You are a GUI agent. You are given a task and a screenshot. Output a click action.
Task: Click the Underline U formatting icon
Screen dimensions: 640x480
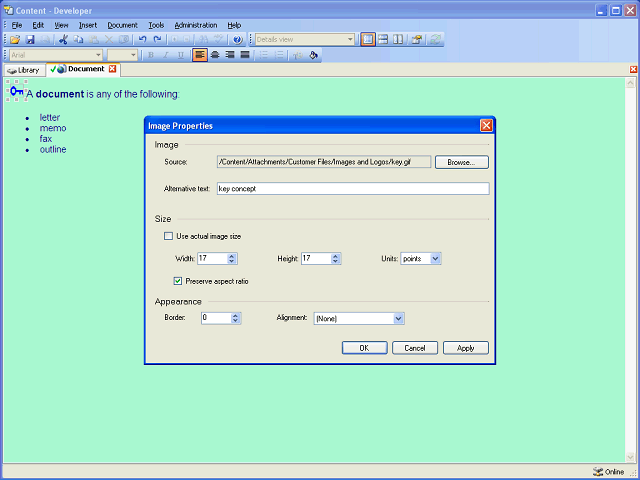pyautogui.click(x=181, y=55)
